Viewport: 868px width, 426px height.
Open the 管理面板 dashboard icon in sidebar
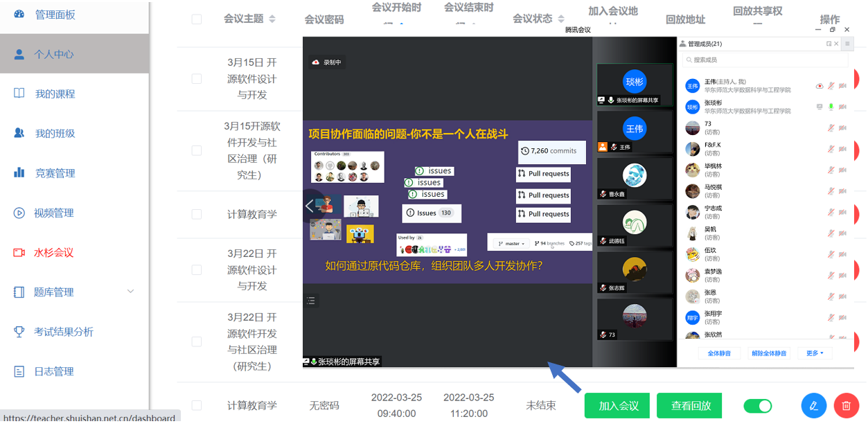[20, 14]
